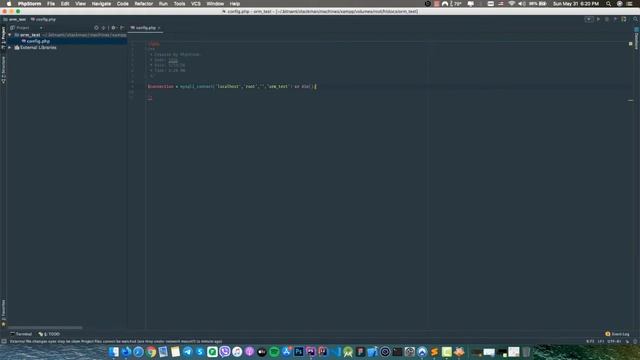The height and width of the screenshot is (360, 640).
Task: Open the Terminal tool window
Action: pos(21,334)
